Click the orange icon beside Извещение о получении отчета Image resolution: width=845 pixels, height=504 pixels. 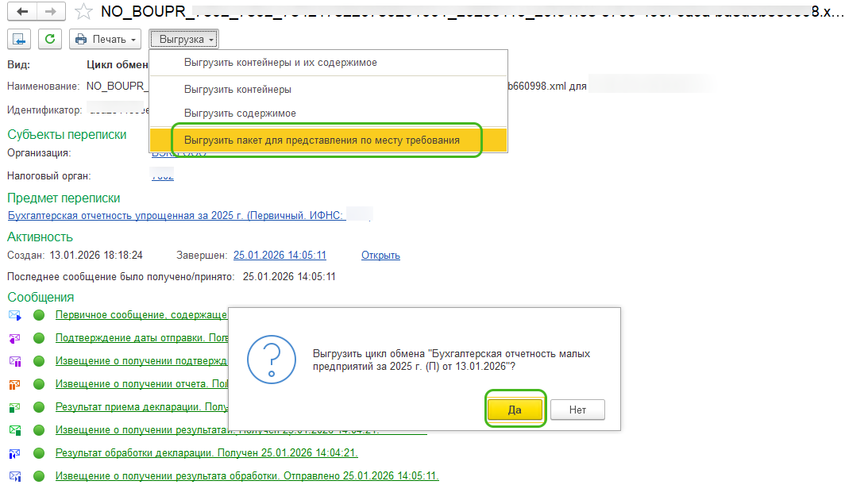click(14, 384)
